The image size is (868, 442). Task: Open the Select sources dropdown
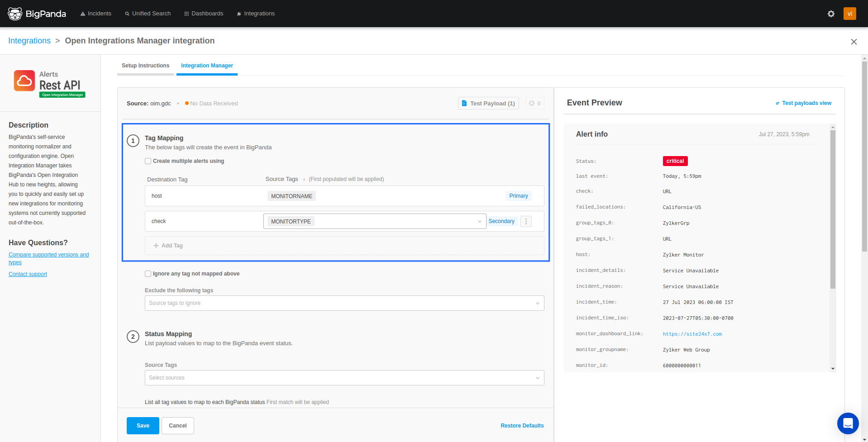(x=344, y=378)
